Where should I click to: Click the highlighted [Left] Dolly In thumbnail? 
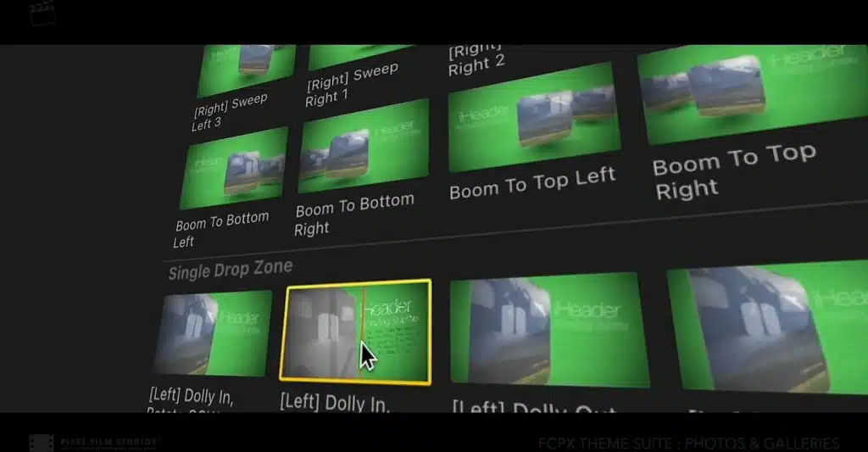355,332
